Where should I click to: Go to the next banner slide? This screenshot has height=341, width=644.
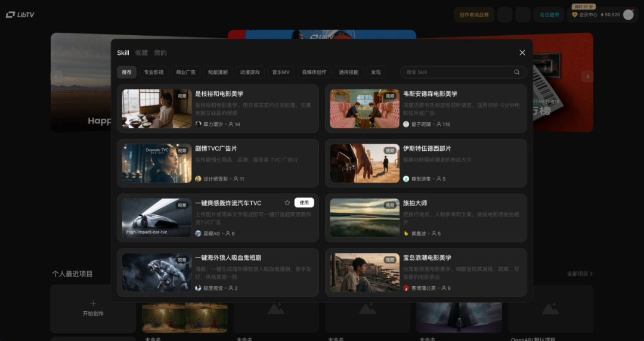[587, 76]
